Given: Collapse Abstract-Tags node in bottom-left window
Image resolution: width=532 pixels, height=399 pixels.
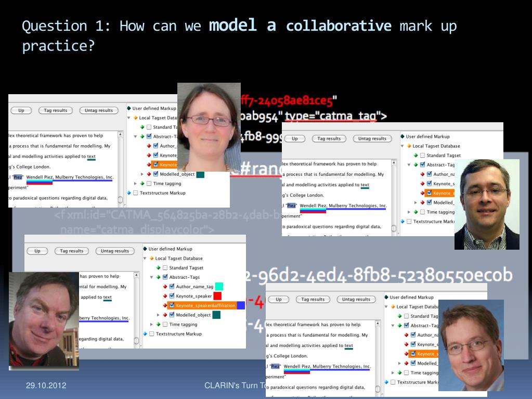Looking at the screenshot, I should 152,277.
